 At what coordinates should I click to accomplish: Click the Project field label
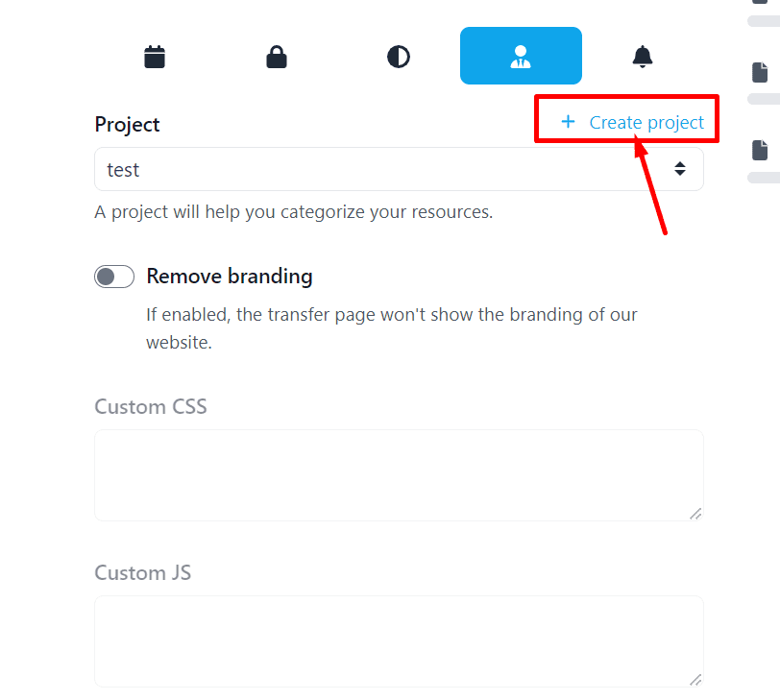coord(127,125)
